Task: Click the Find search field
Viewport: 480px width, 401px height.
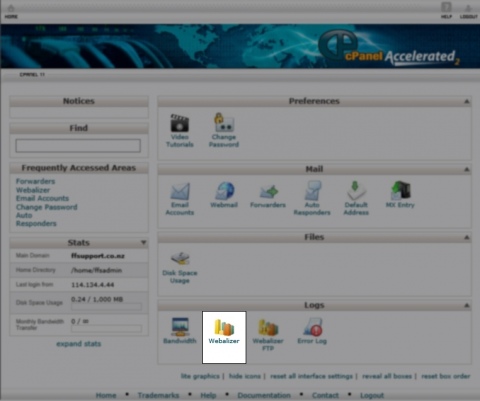Action: click(78, 146)
